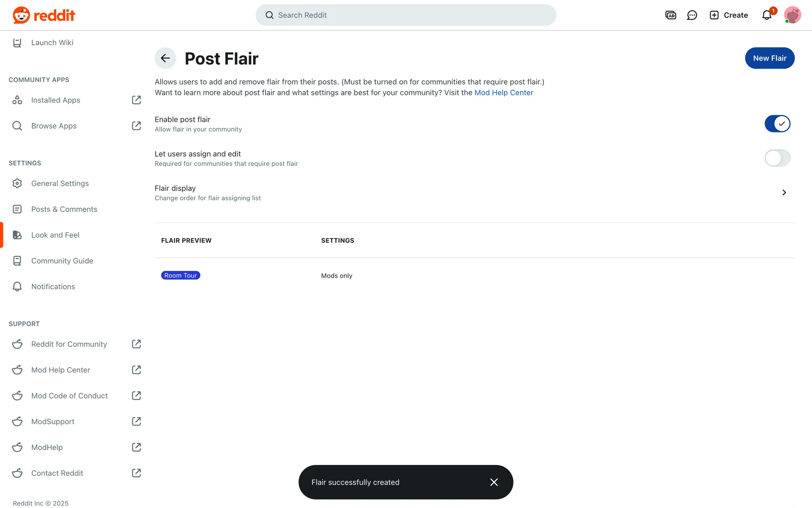Open Installed Apps external link icon
This screenshot has width=812, height=508.
pyautogui.click(x=136, y=100)
